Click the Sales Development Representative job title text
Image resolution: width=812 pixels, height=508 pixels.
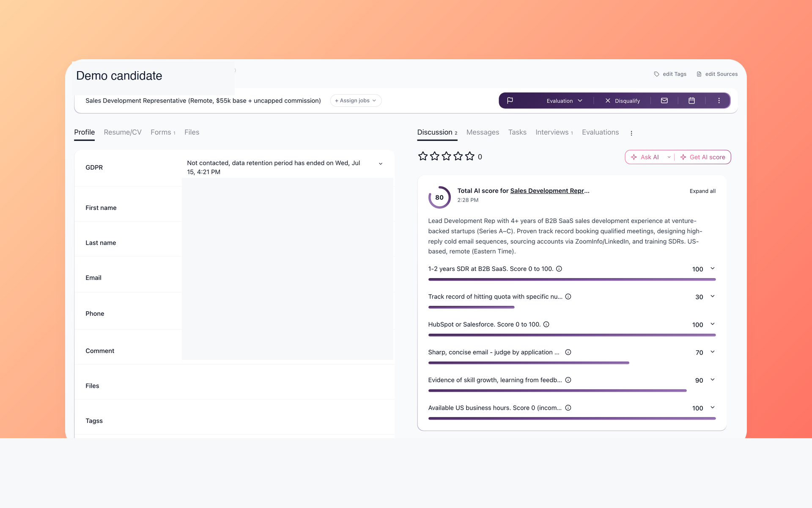[203, 101]
